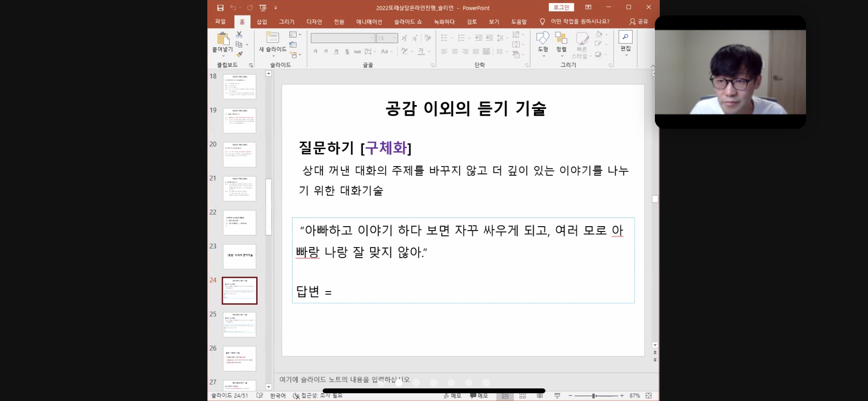The image size is (868, 401).
Task: Click the zoom slider handle
Action: tap(594, 396)
